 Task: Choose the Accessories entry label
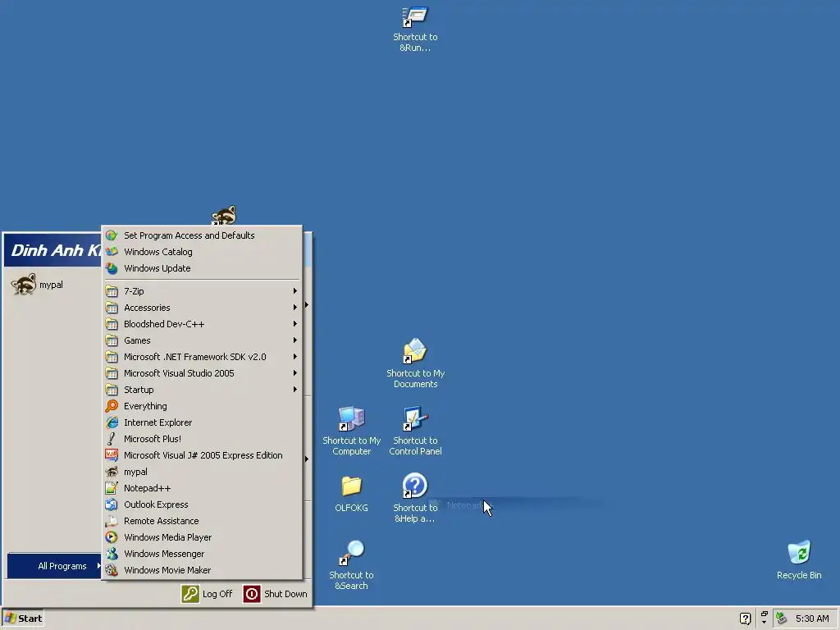[x=147, y=308]
